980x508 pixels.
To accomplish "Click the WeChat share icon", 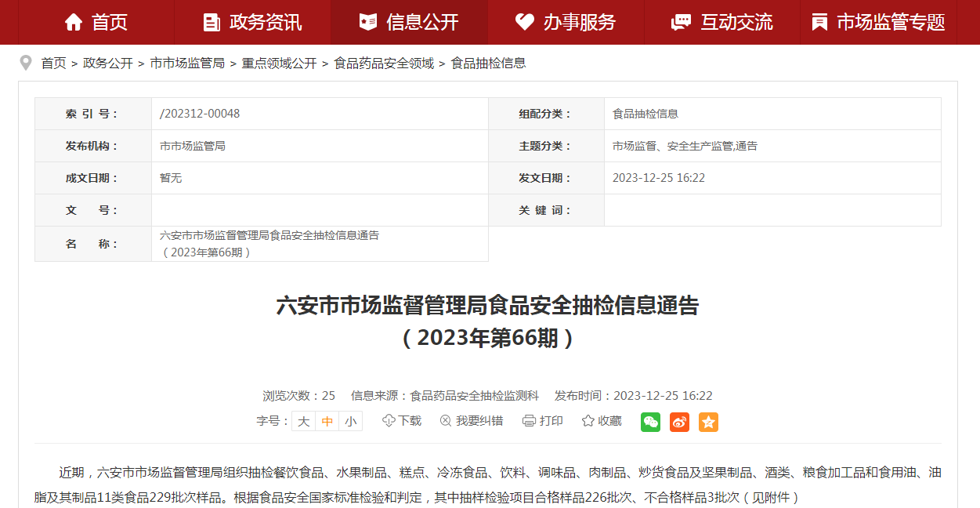I will (x=650, y=422).
